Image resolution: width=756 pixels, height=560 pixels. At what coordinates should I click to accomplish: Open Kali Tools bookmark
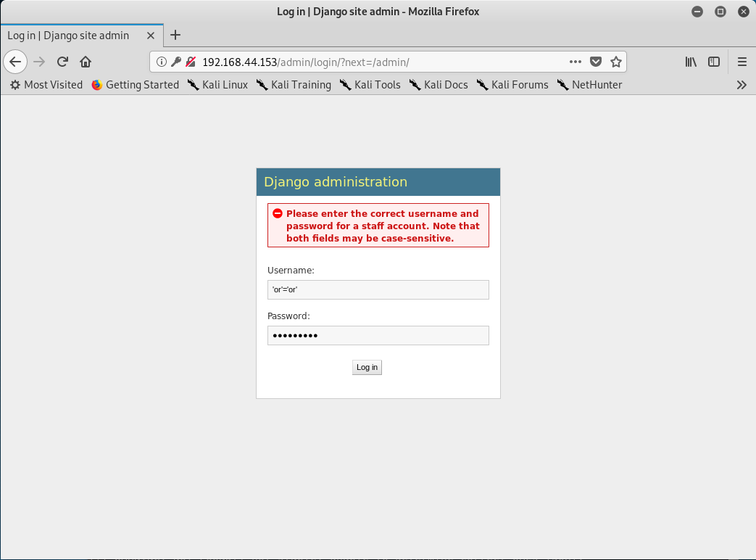point(370,85)
